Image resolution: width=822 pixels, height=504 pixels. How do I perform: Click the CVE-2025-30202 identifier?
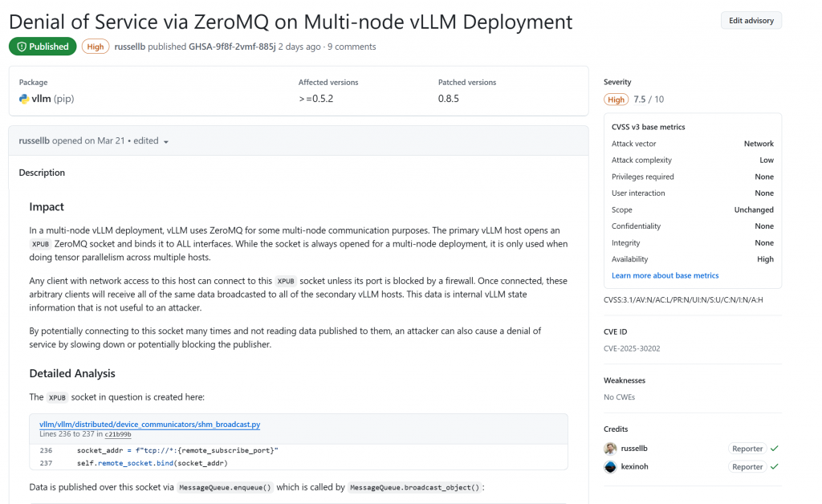pos(632,348)
